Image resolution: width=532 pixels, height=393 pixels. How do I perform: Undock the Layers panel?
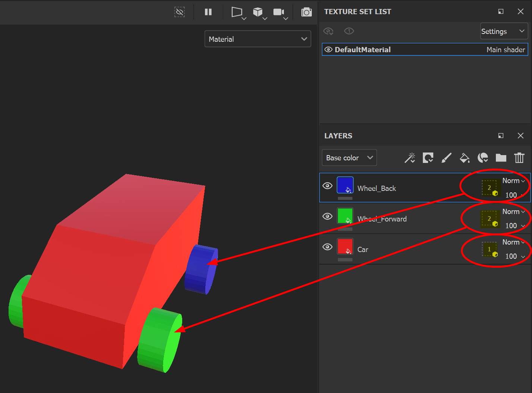(501, 135)
